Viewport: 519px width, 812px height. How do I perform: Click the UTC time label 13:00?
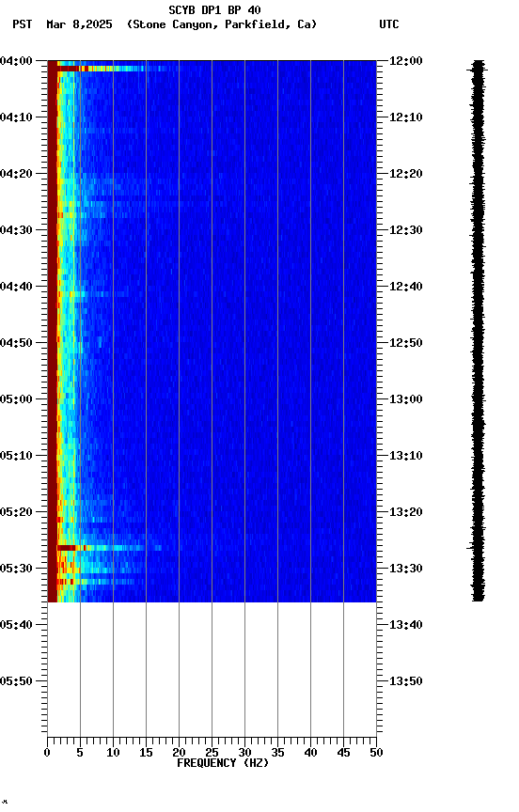coord(406,399)
